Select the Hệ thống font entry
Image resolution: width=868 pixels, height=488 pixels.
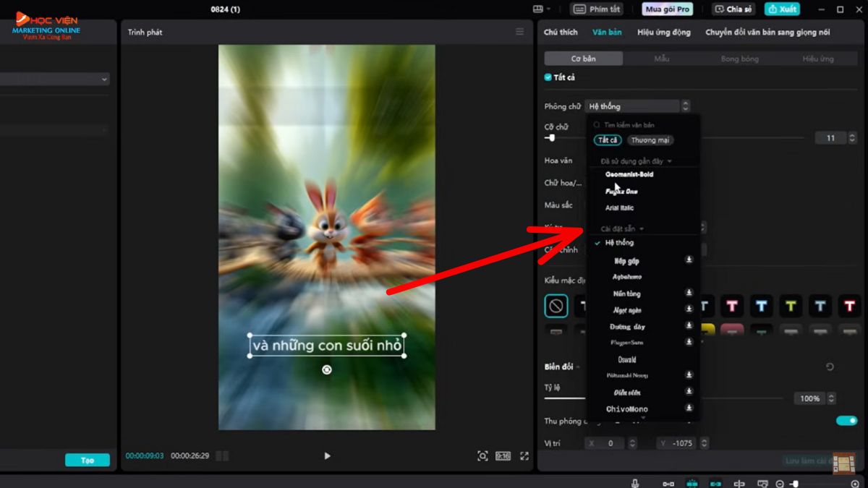pos(619,243)
